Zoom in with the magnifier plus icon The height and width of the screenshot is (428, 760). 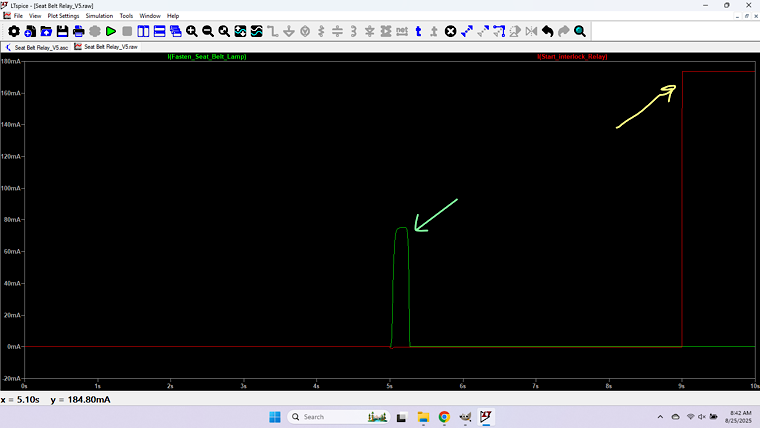(192, 32)
